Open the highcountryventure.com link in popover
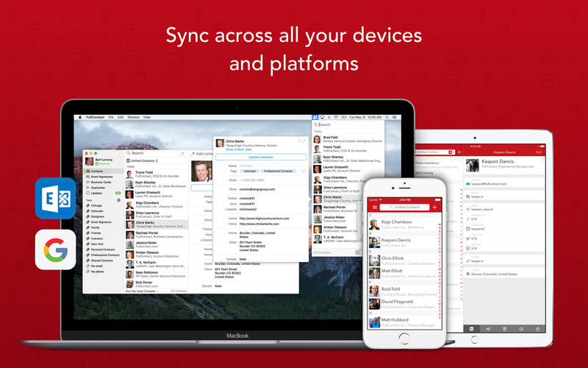This screenshot has height=368, width=588. 265,218
